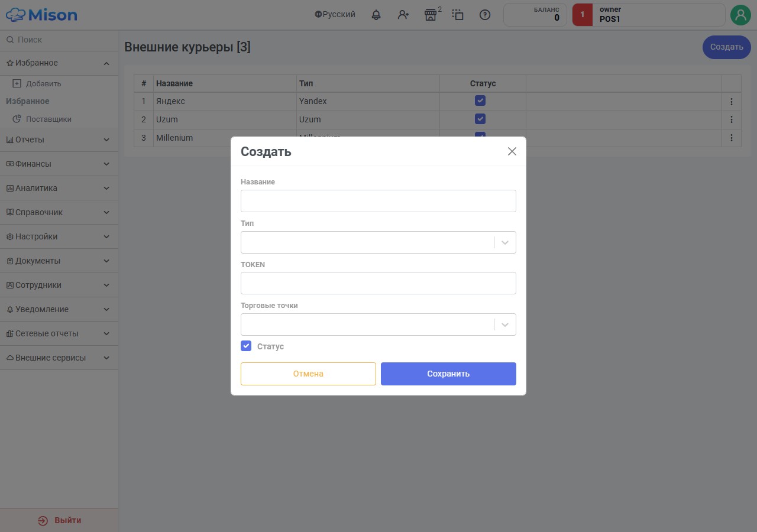757x532 pixels.
Task: Open the store icon with badge 2
Action: click(x=431, y=15)
